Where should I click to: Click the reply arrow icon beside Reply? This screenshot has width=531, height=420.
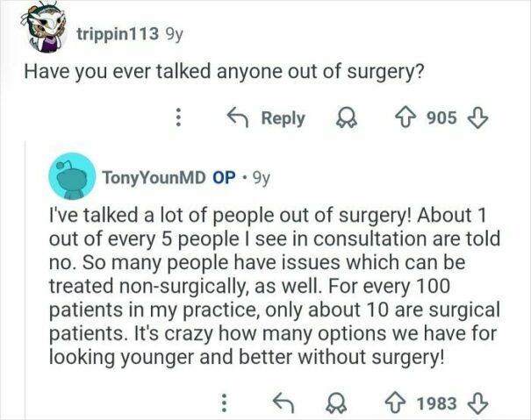click(x=237, y=117)
